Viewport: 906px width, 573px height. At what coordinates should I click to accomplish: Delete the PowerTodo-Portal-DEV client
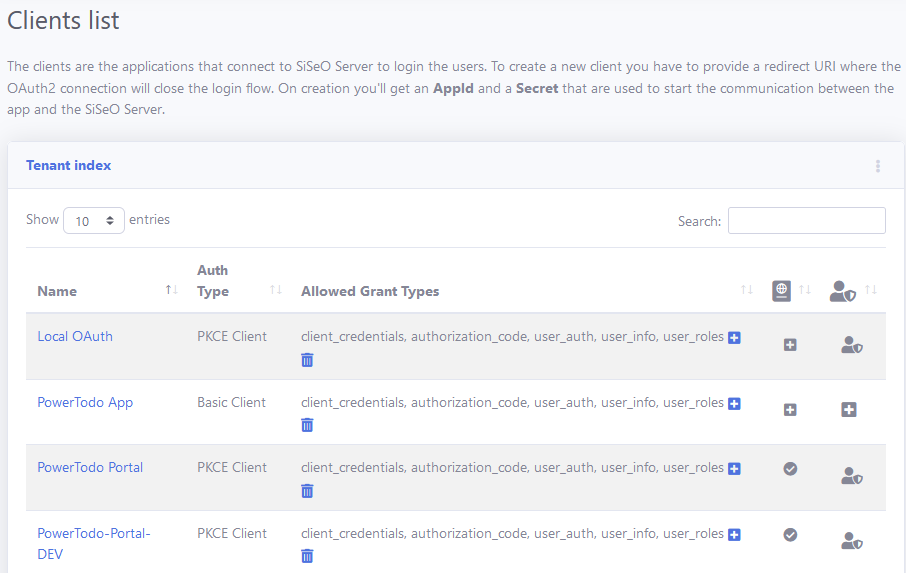pos(307,556)
